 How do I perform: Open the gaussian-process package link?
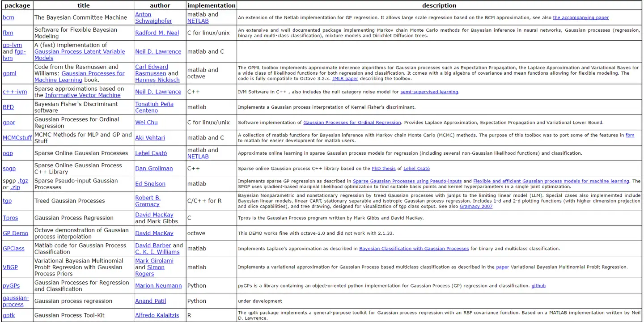click(16, 301)
